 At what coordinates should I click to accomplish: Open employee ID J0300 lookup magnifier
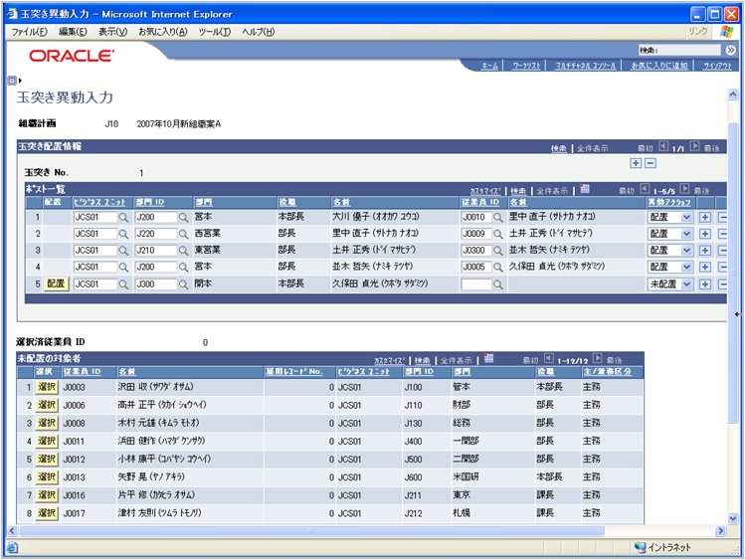click(x=498, y=251)
